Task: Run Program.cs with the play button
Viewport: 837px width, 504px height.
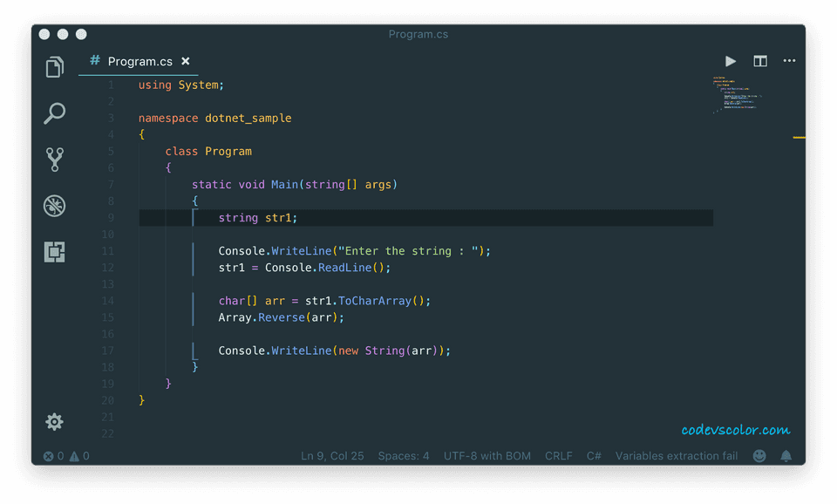Action: pos(730,61)
